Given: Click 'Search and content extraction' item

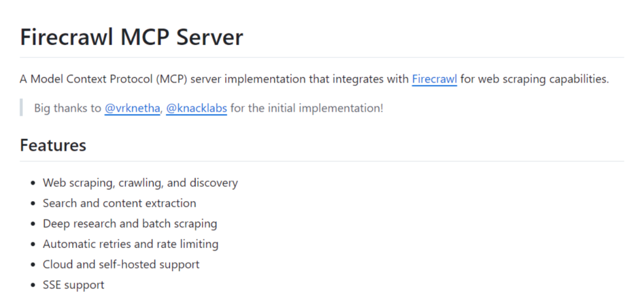Looking at the screenshot, I should 119,203.
